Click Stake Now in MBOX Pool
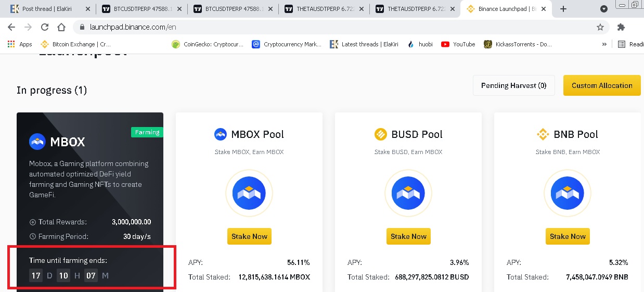This screenshot has height=292, width=644. click(x=249, y=236)
